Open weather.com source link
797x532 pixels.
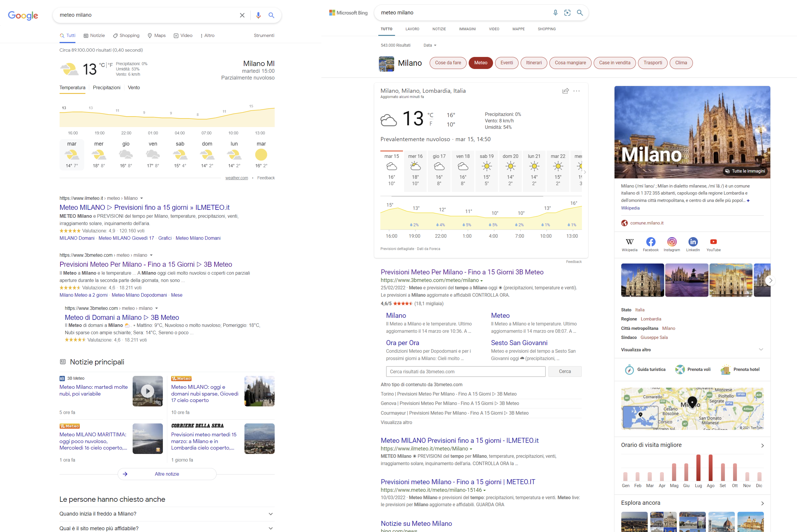[x=237, y=178]
